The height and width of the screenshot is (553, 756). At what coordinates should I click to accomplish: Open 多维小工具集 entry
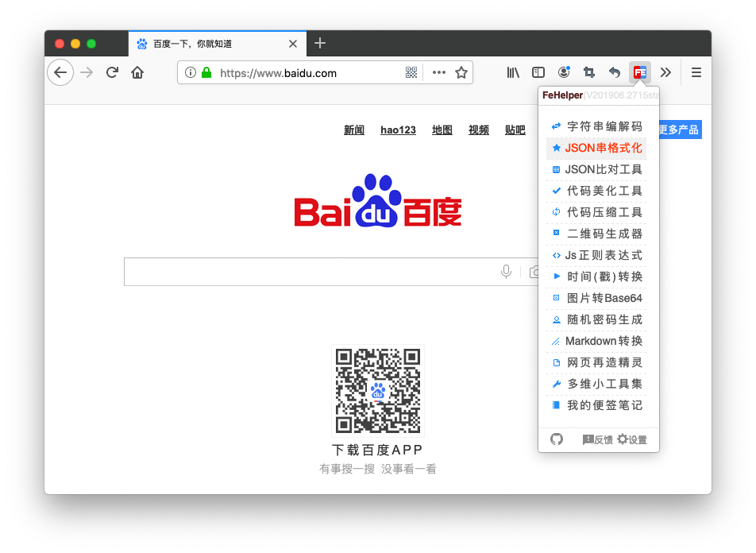(596, 384)
